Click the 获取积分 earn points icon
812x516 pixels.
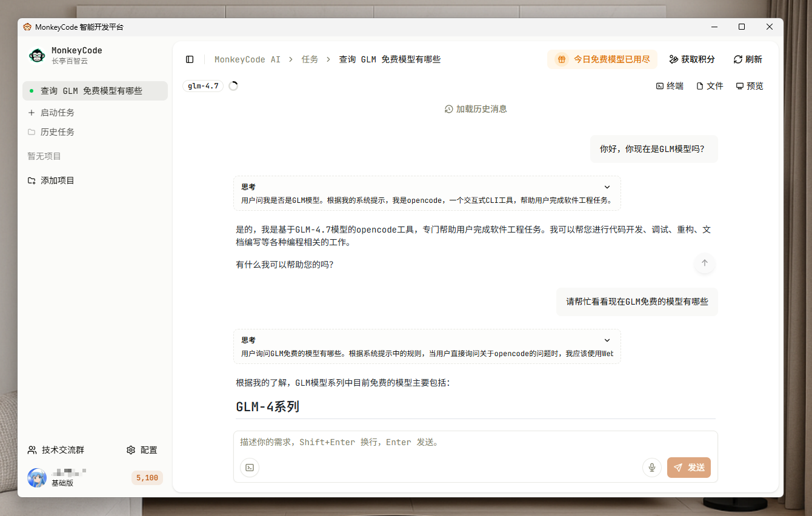click(674, 59)
